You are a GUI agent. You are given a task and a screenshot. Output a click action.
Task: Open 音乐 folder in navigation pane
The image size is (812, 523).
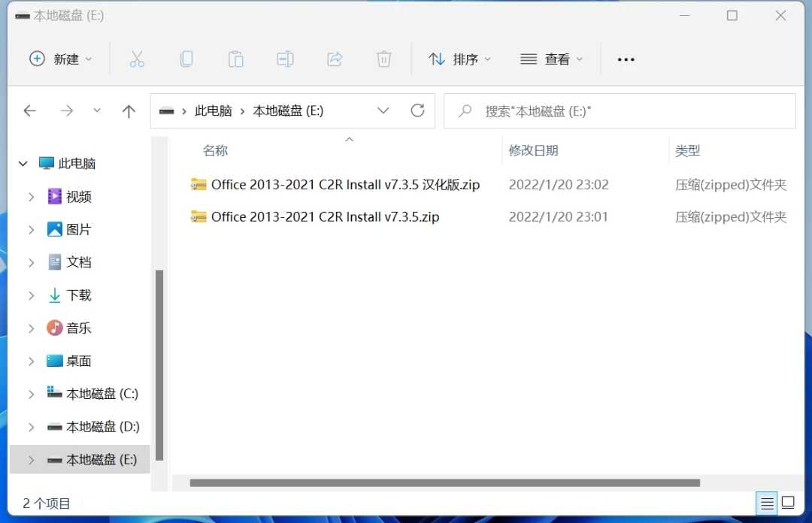pos(79,328)
